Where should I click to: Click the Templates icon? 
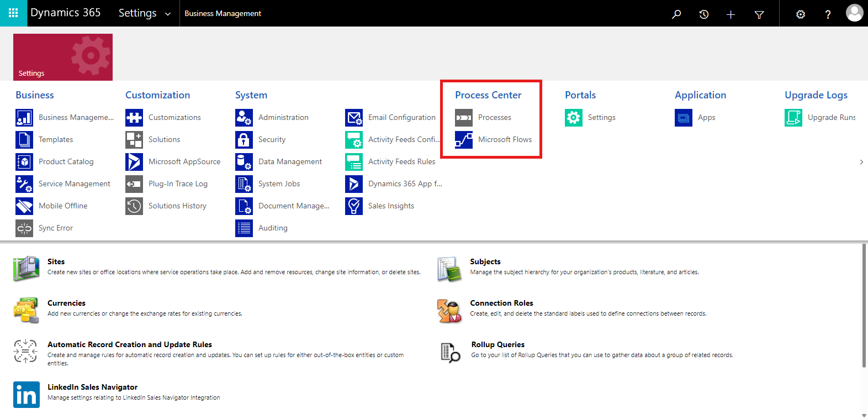point(24,140)
